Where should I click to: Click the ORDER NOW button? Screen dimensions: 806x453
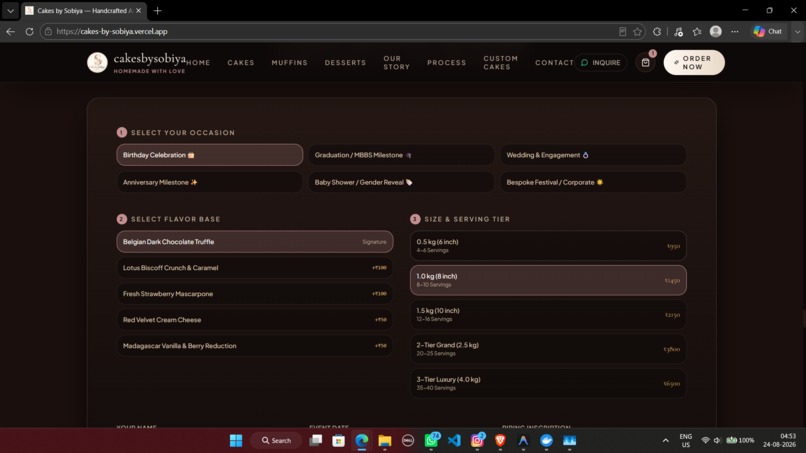pyautogui.click(x=694, y=63)
